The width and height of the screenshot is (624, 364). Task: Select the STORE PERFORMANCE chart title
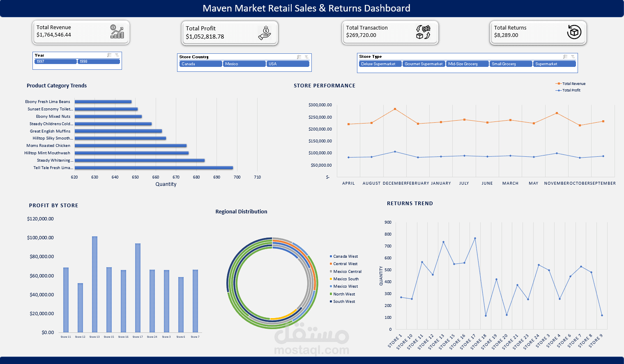click(325, 86)
